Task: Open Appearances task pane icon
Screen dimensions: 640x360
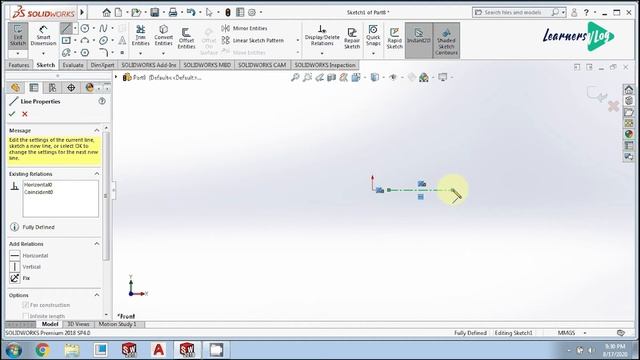Action: point(629,134)
